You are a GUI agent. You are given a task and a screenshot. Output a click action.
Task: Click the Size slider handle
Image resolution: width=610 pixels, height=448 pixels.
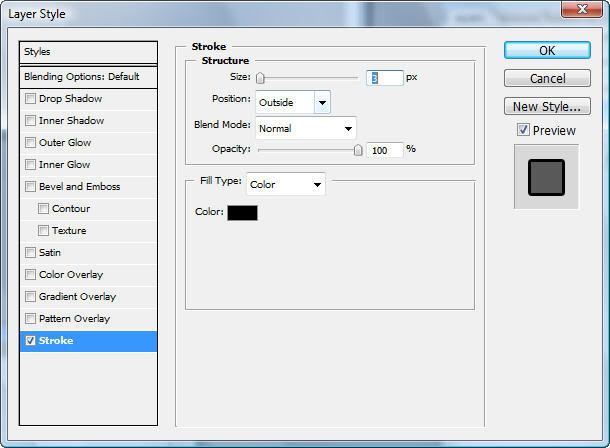coord(260,78)
